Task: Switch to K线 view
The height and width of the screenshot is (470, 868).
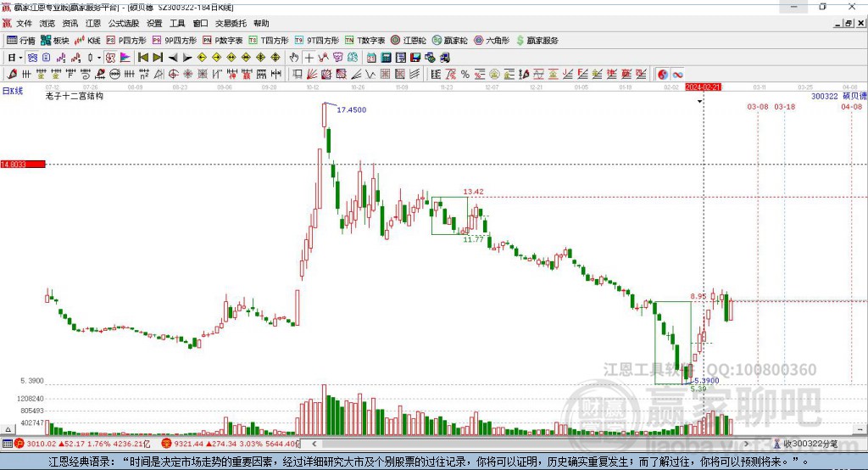Action: tap(87, 41)
